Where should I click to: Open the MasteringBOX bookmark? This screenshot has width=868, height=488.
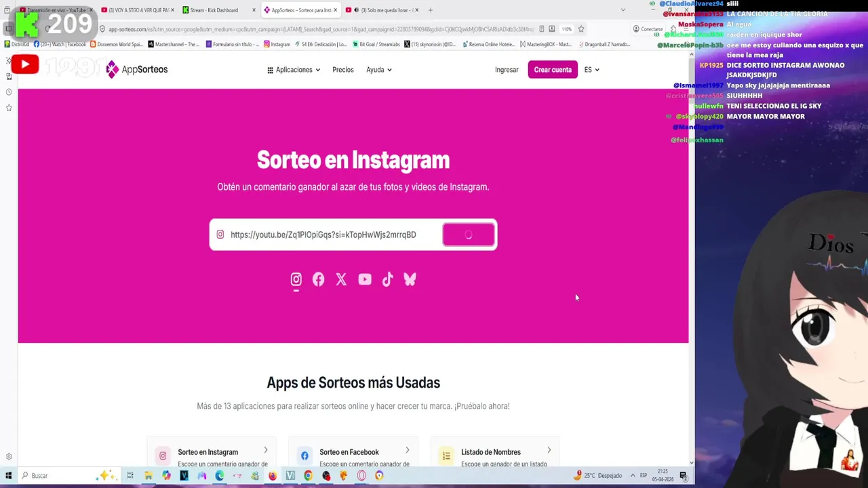click(546, 44)
